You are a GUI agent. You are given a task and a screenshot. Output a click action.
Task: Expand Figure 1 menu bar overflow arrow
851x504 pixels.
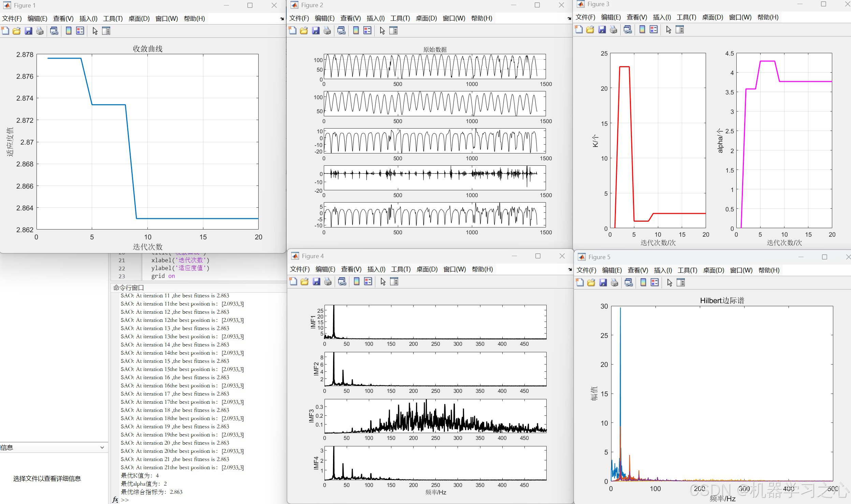282,19
